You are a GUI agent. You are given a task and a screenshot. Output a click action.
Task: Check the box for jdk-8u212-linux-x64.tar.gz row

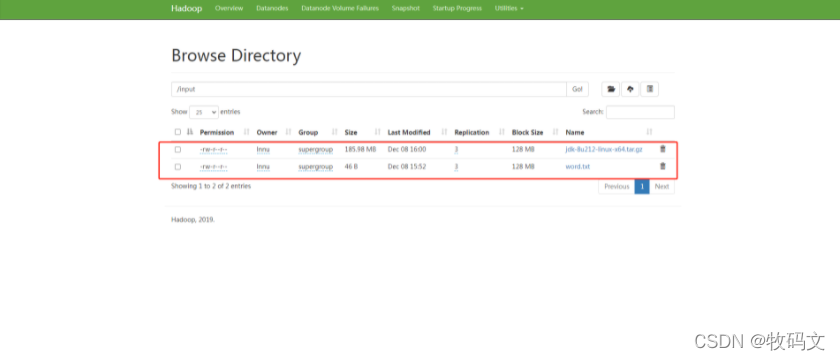(x=178, y=149)
